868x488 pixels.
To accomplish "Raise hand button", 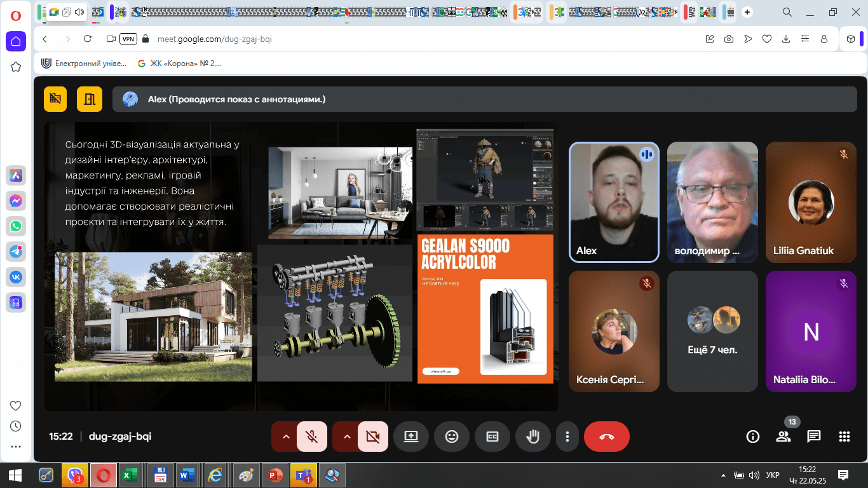I will tap(533, 437).
